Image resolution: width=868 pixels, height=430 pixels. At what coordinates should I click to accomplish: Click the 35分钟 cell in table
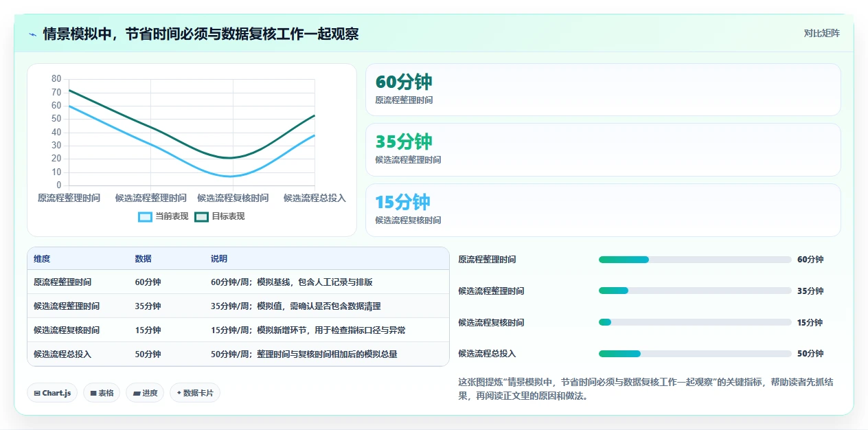pyautogui.click(x=148, y=306)
